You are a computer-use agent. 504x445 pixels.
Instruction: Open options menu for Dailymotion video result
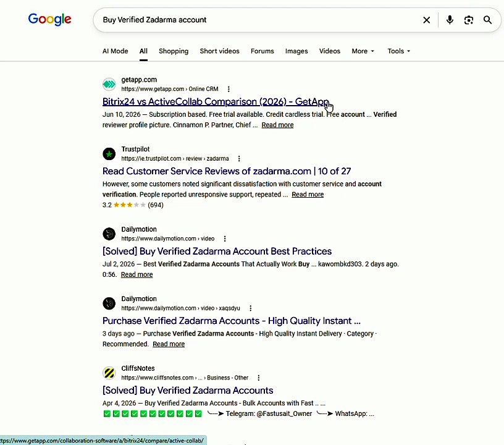[225, 239]
